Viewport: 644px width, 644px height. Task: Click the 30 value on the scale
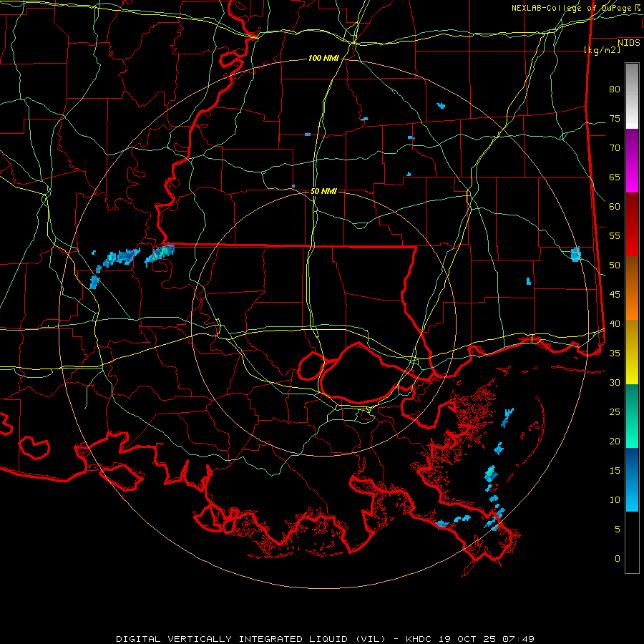(x=615, y=383)
